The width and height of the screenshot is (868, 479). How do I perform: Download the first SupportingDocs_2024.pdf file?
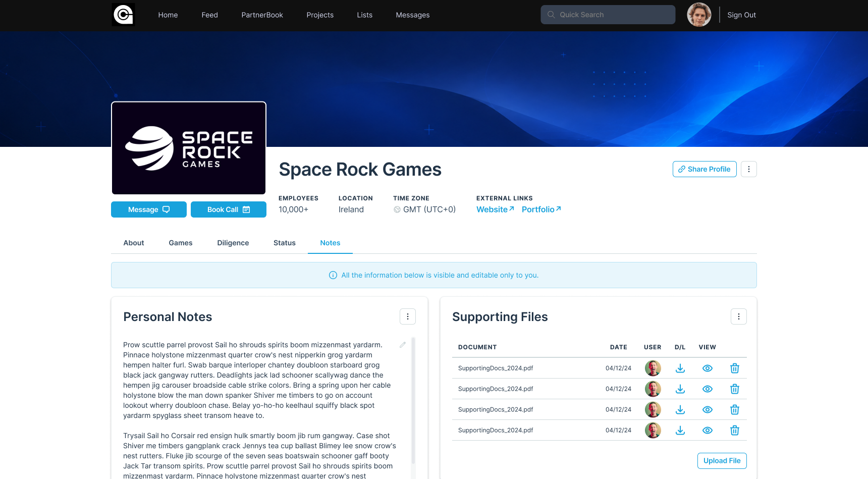(680, 368)
